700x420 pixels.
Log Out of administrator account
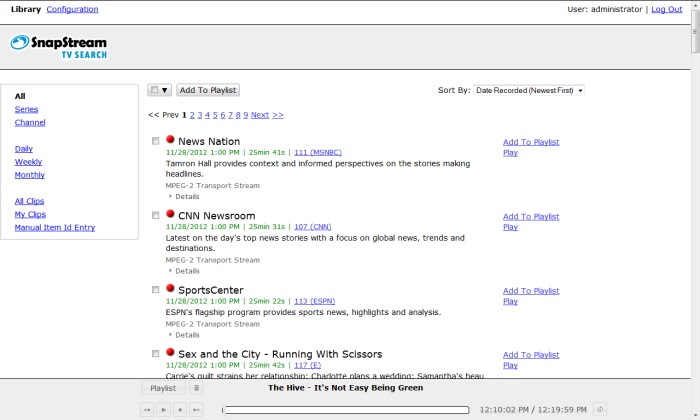pyautogui.click(x=667, y=9)
